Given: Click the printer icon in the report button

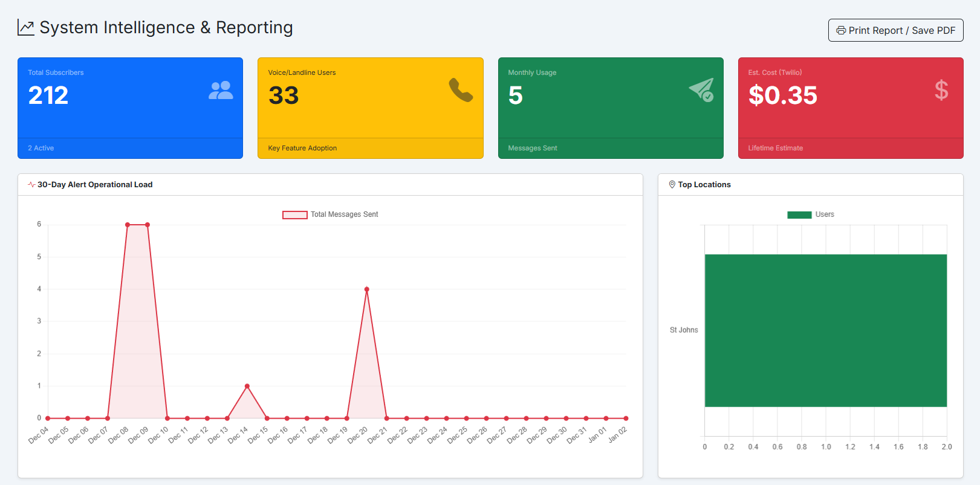Looking at the screenshot, I should pyautogui.click(x=840, y=30).
